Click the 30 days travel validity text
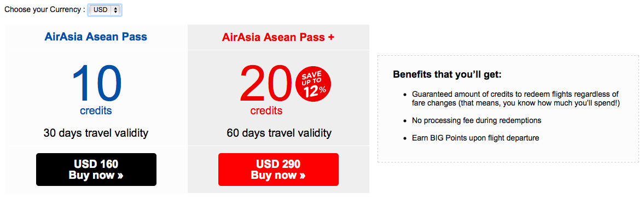The height and width of the screenshot is (210, 644). pyautogui.click(x=96, y=133)
